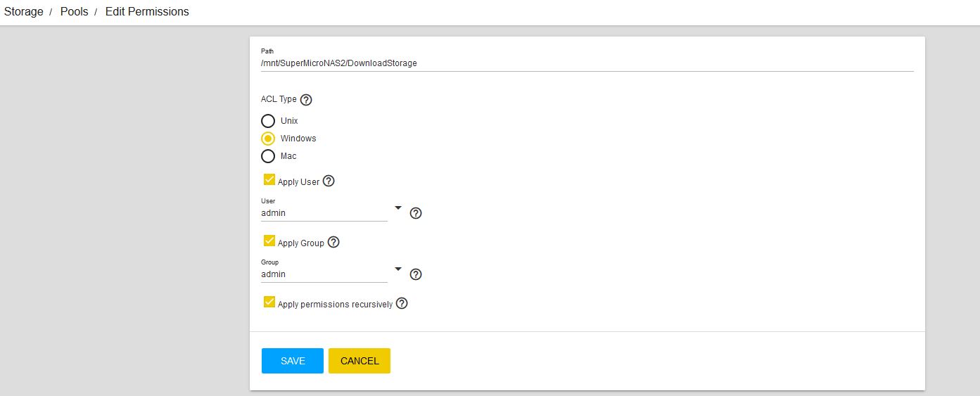
Task: Select the Mac ACL type
Action: (268, 156)
